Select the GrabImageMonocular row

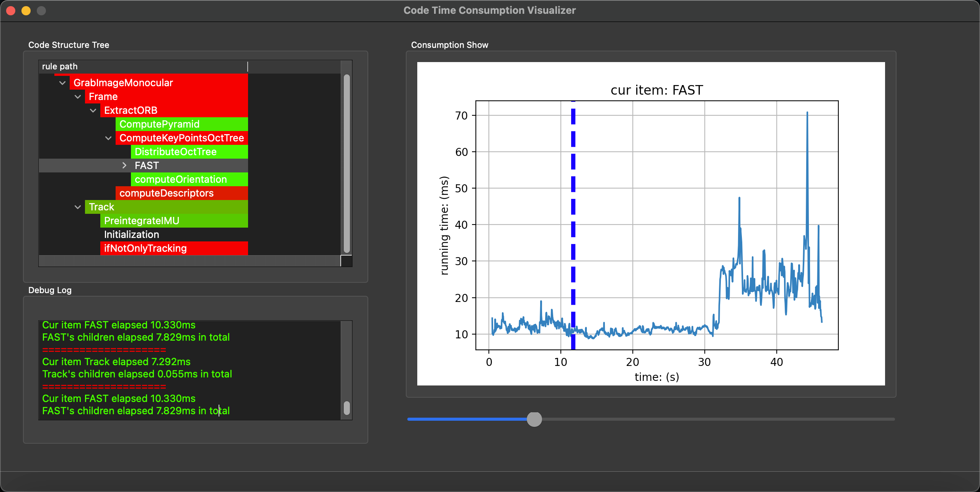(x=159, y=83)
